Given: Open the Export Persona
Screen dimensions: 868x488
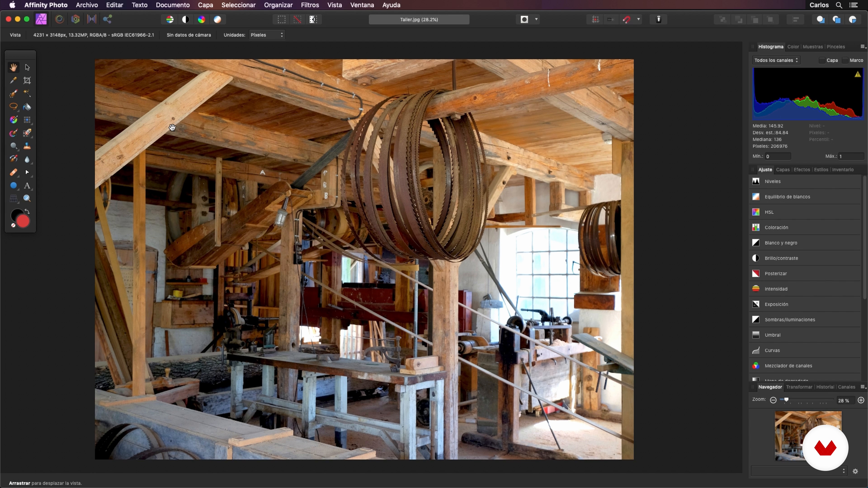Looking at the screenshot, I should (x=108, y=19).
